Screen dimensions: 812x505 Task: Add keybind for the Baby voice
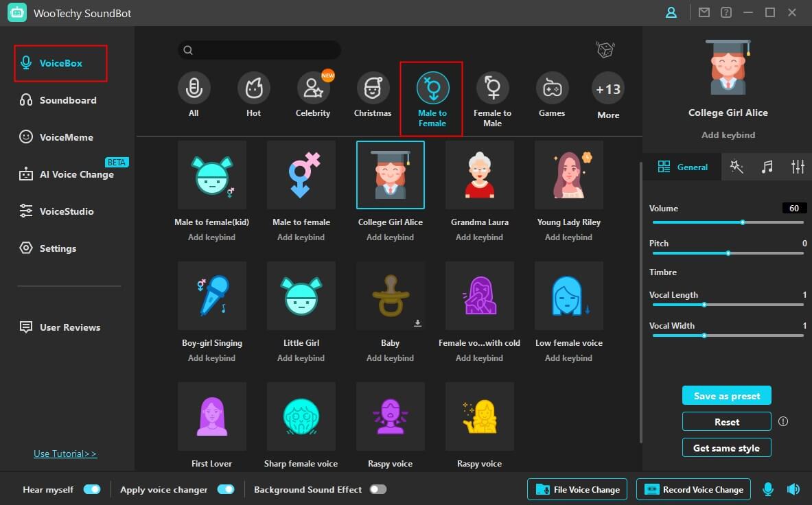tap(391, 358)
